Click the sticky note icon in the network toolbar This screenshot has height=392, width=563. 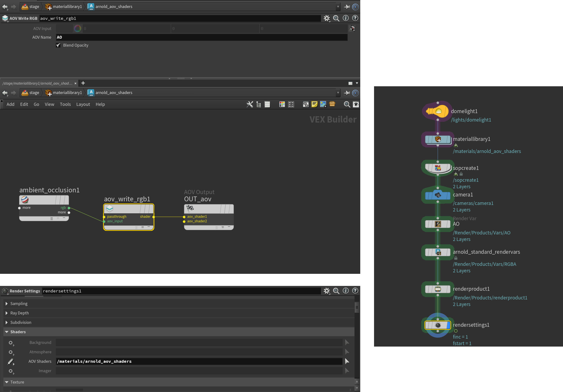coord(314,104)
